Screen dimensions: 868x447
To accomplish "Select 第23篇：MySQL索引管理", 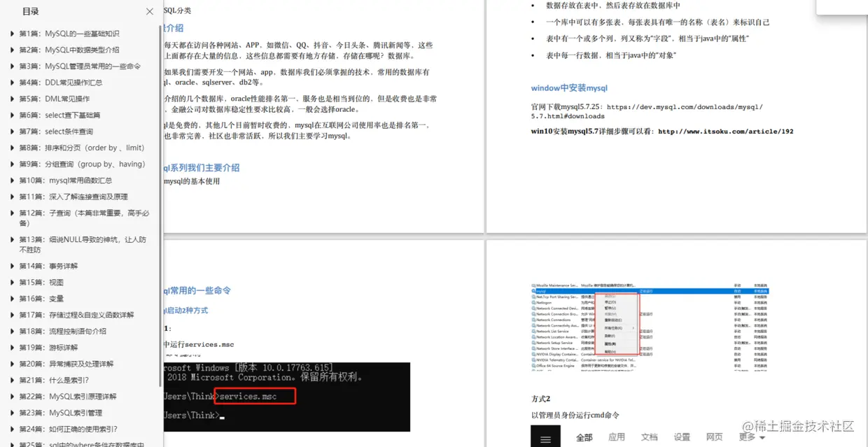I will pyautogui.click(x=61, y=413).
